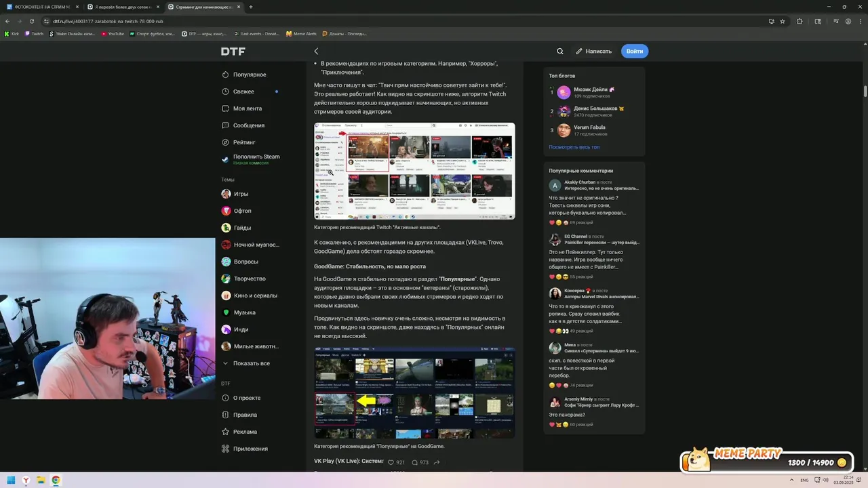This screenshot has height=488, width=868.
Task: Click the blue Войти login button
Action: pos(635,52)
